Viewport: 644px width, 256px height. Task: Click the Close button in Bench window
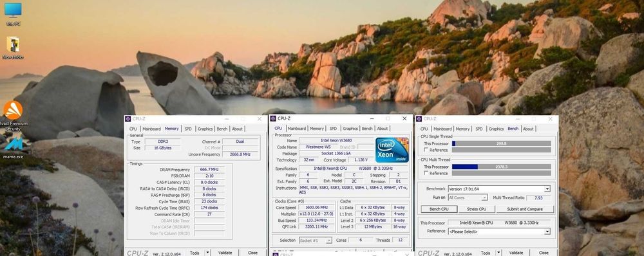[x=544, y=253]
